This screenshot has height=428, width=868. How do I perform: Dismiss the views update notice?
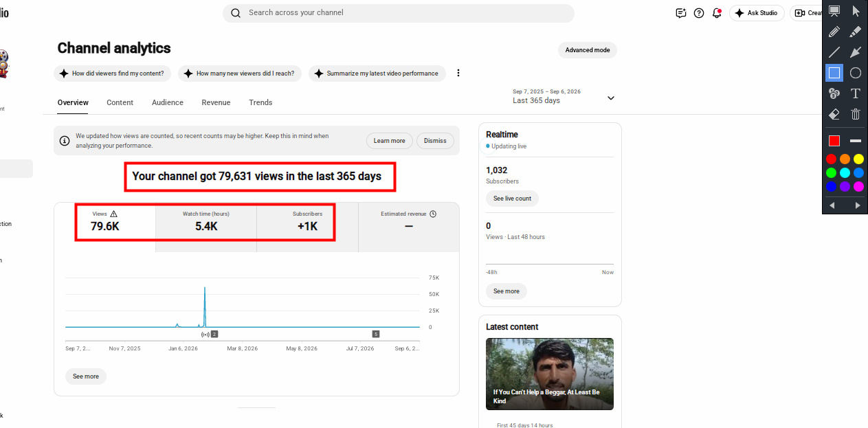pyautogui.click(x=435, y=141)
